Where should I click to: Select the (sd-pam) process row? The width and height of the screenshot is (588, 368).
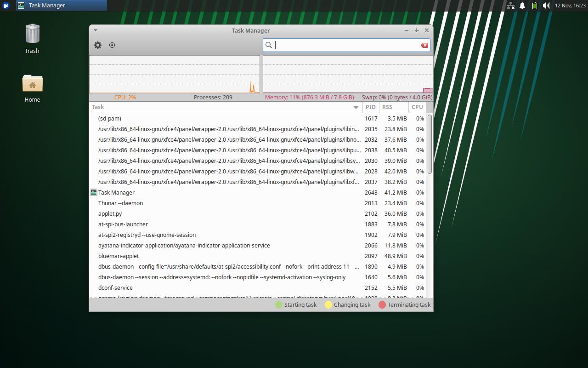click(x=258, y=119)
